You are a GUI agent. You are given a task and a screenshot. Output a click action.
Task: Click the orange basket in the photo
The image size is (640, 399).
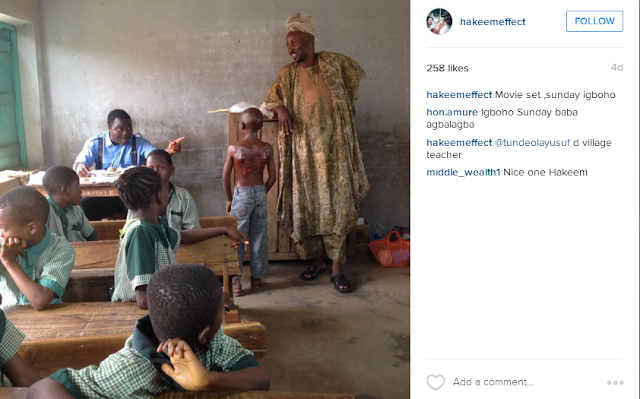pos(389,248)
